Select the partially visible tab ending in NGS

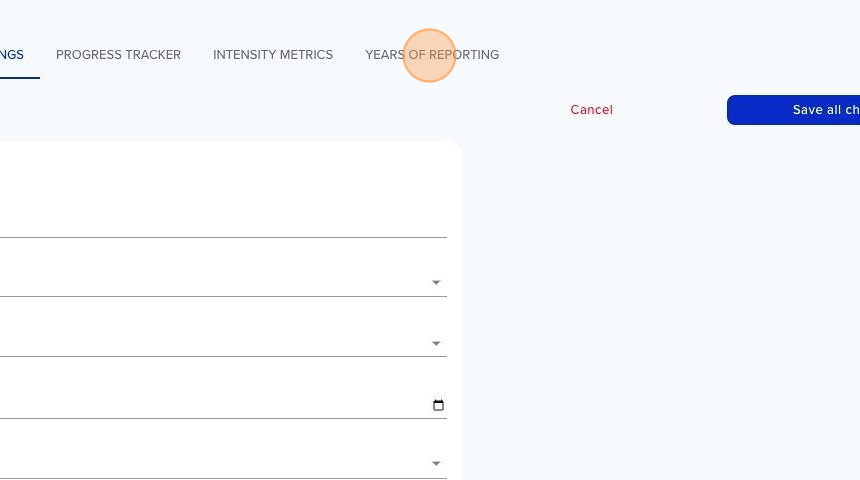tap(12, 55)
